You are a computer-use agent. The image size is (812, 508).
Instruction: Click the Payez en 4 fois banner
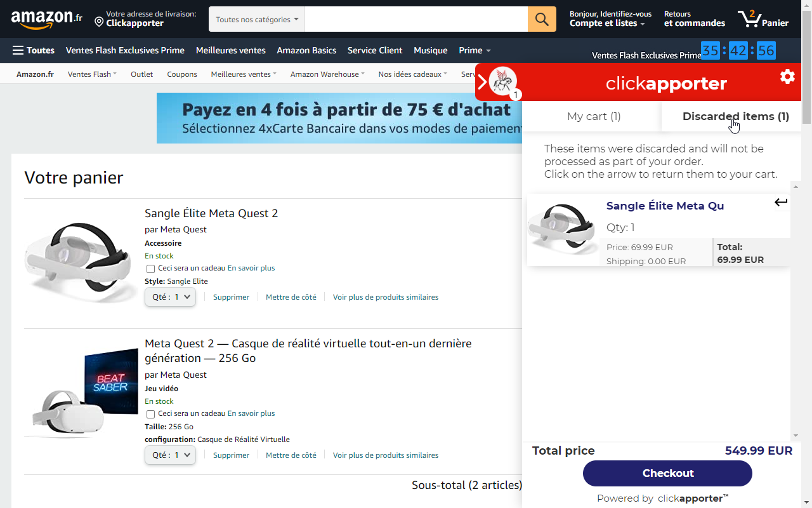pyautogui.click(x=339, y=118)
